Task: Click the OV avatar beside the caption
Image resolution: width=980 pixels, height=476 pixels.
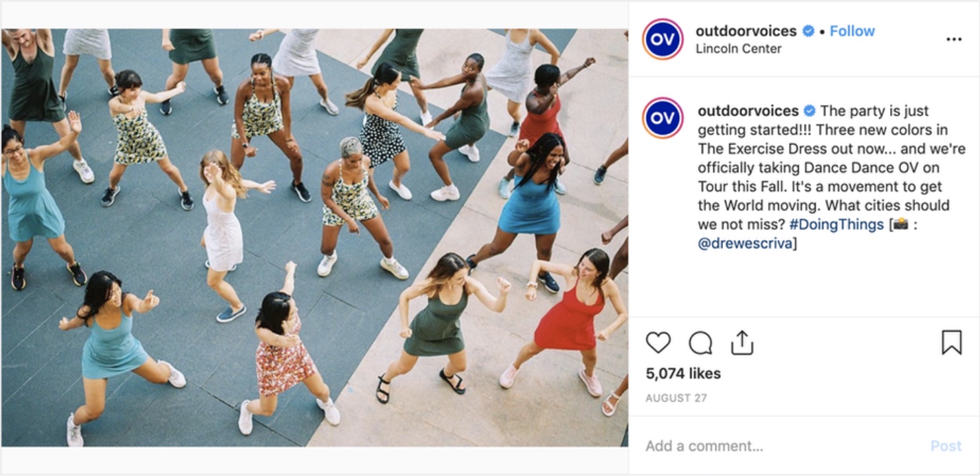Action: [662, 118]
